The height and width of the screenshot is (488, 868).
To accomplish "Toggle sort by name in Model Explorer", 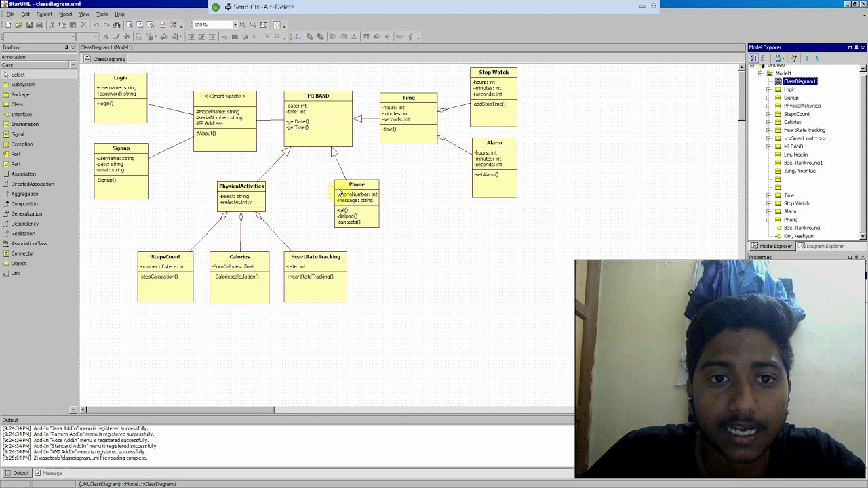I will (763, 58).
